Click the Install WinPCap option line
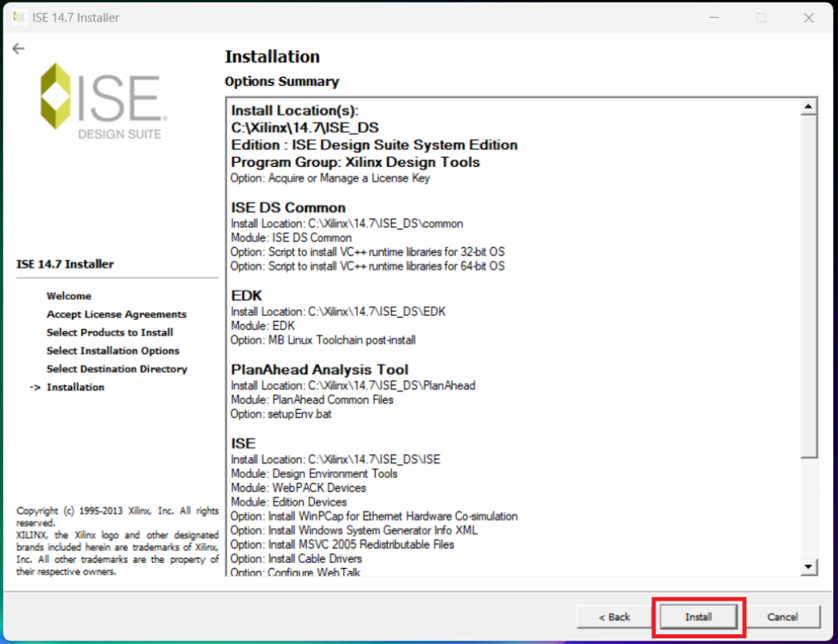 (x=374, y=516)
